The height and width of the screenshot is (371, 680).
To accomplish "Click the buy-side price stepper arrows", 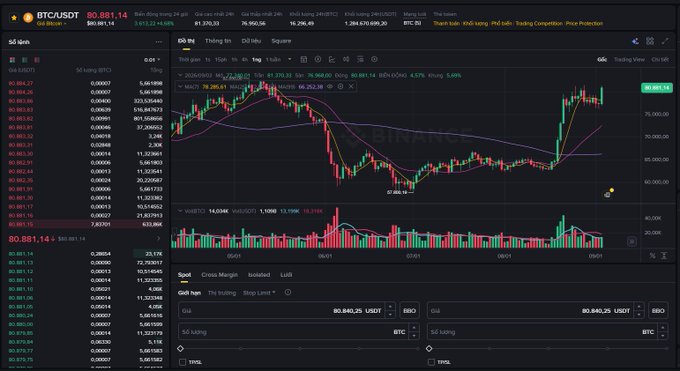I will 390,311.
